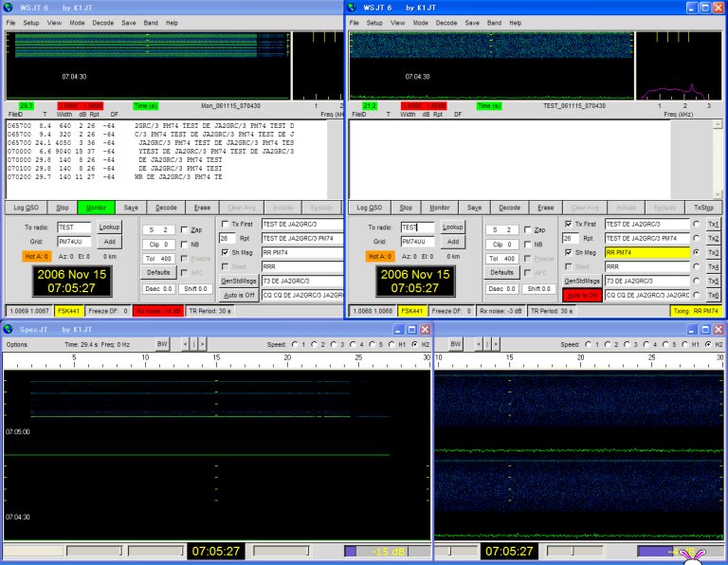Click Auto is Off button in left WSJT

pos(239,295)
